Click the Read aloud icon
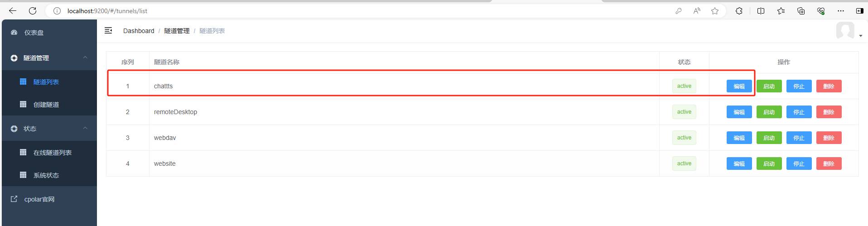 [x=697, y=11]
